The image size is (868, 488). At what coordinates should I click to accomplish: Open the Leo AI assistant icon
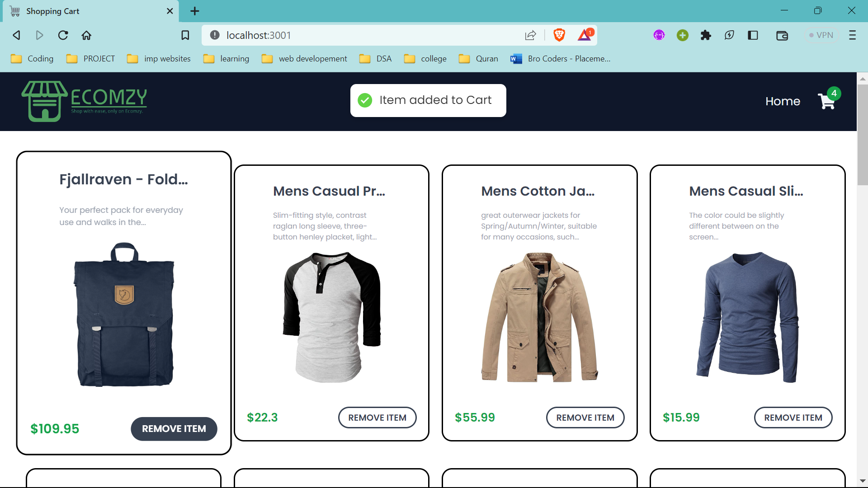pyautogui.click(x=729, y=35)
